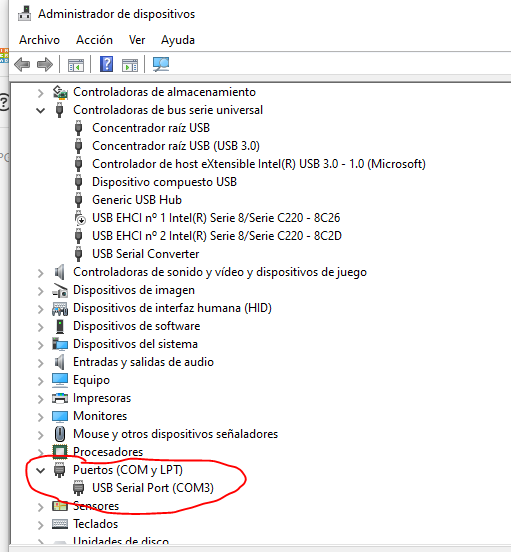Screen dimensions: 511x552
Task: Select Concentrador raíz USB (USB 3.0)
Action: 176,146
